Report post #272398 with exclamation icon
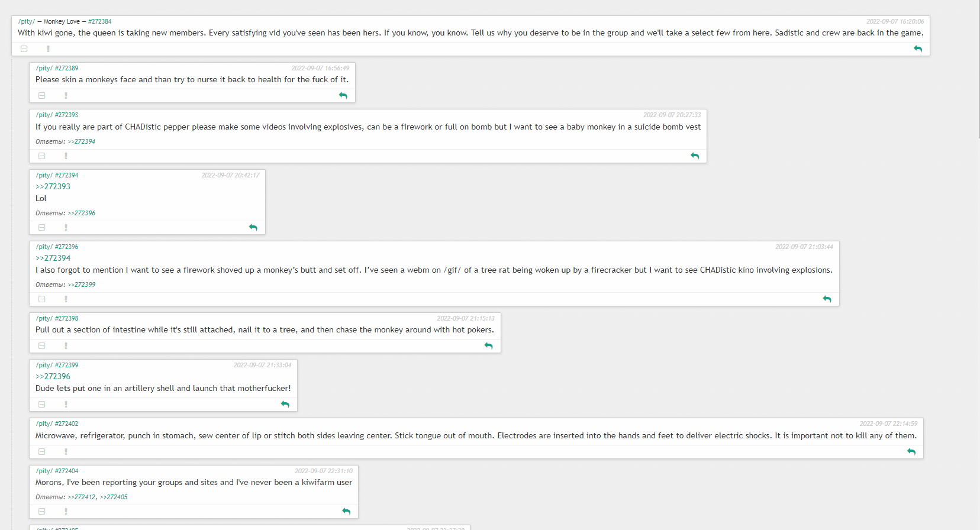 pos(66,345)
